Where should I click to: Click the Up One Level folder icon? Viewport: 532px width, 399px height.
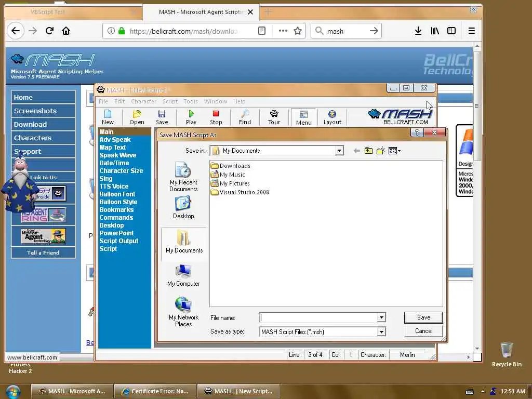click(368, 151)
